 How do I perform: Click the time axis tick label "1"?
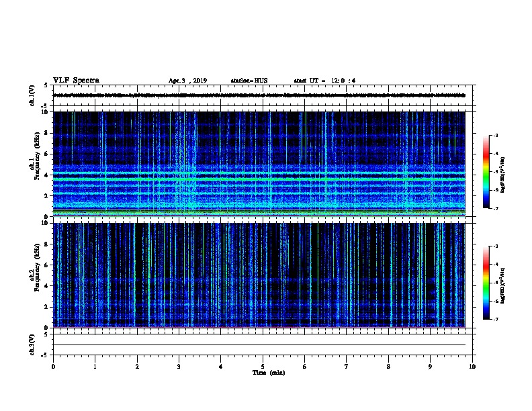pyautogui.click(x=95, y=367)
